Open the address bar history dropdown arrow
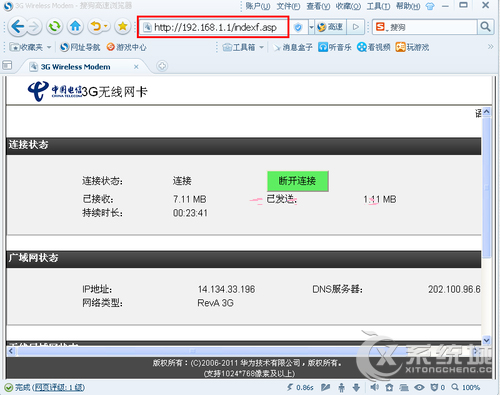Viewport: 500px width, 395px height. pyautogui.click(x=311, y=27)
